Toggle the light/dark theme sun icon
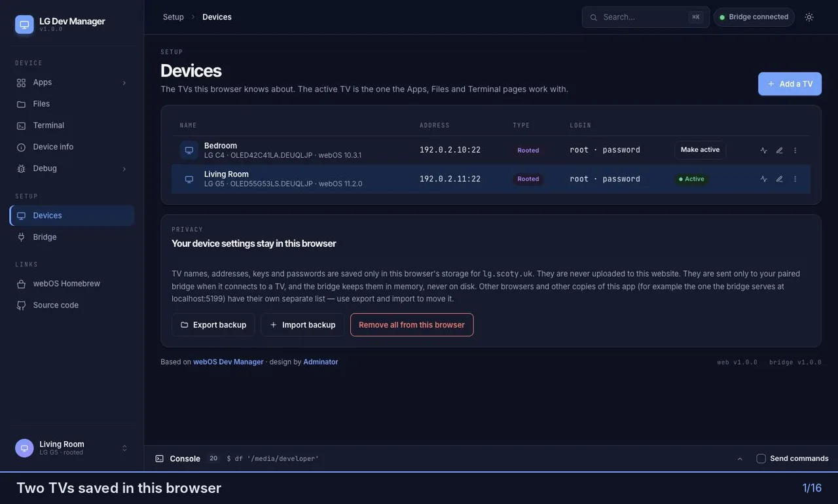The width and height of the screenshot is (838, 504). (x=809, y=17)
